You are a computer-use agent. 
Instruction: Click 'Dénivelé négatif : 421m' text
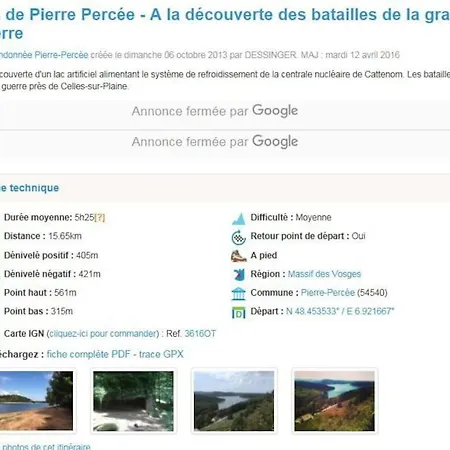tap(52, 274)
